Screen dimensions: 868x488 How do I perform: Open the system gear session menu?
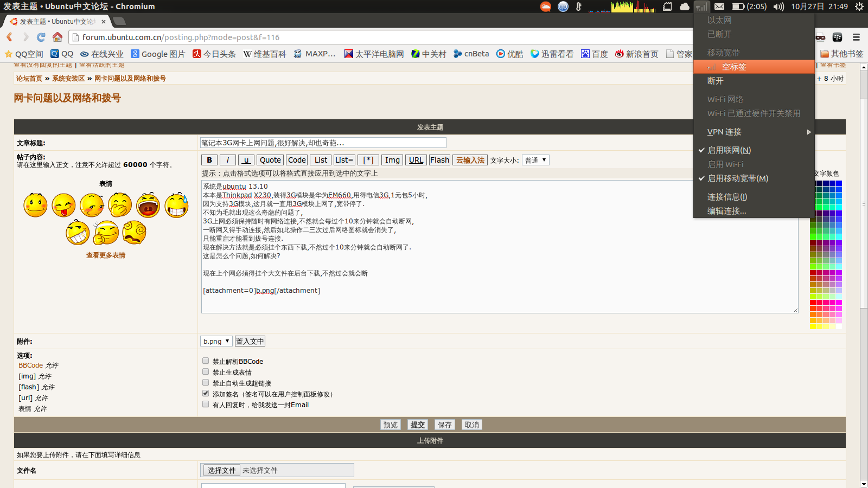859,7
